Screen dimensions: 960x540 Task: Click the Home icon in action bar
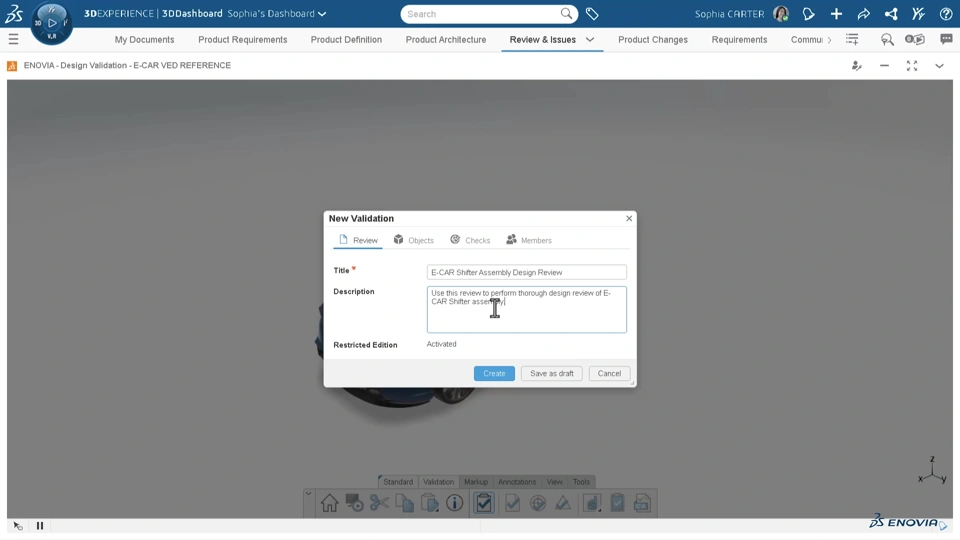click(x=329, y=503)
